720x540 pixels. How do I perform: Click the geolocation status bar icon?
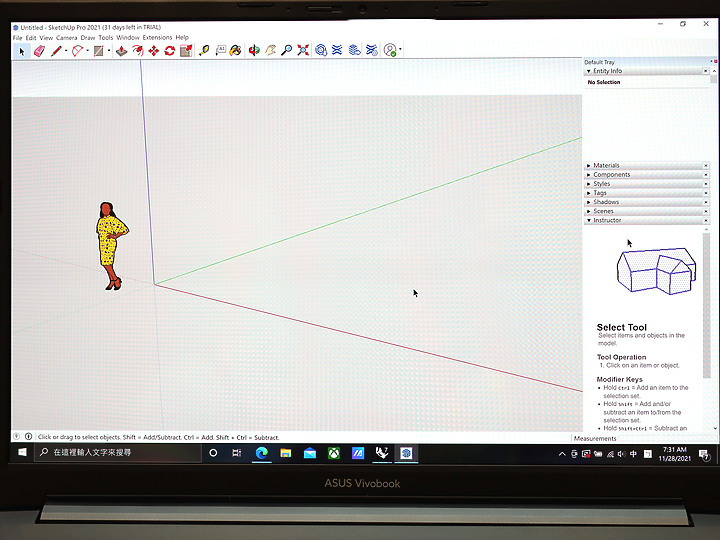click(17, 437)
